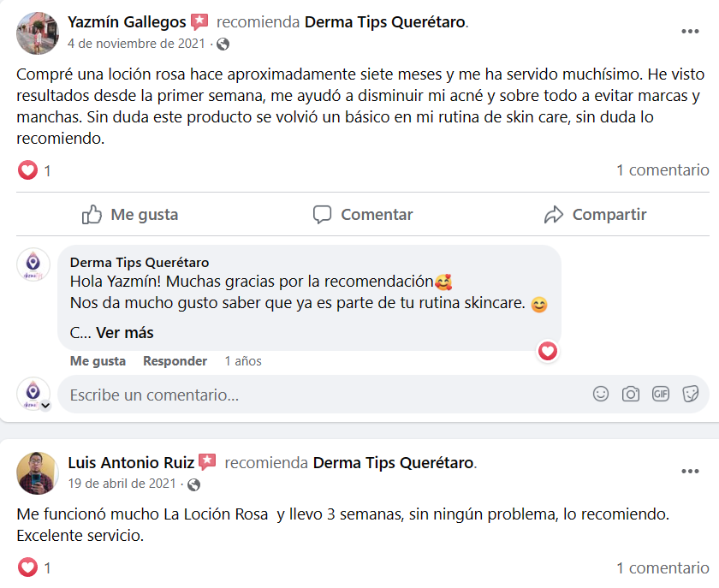Like Yazmín Gallegos' recommendation post

coord(130,215)
